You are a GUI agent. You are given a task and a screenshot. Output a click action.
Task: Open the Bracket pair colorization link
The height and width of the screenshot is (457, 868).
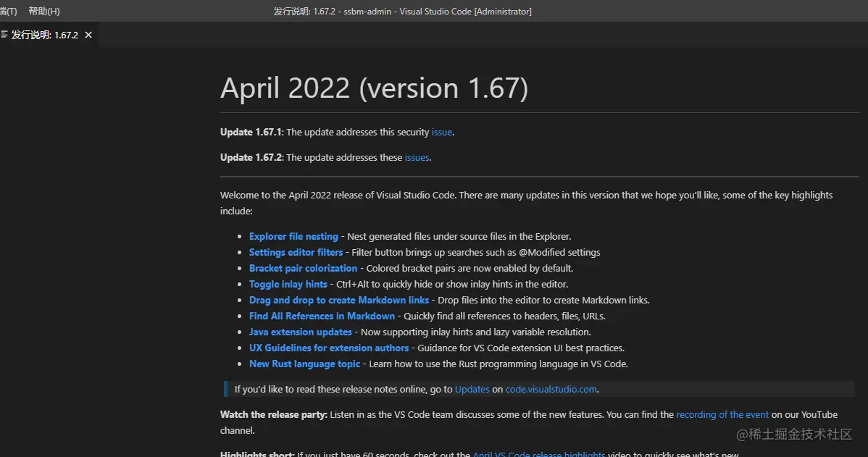pyautogui.click(x=304, y=269)
